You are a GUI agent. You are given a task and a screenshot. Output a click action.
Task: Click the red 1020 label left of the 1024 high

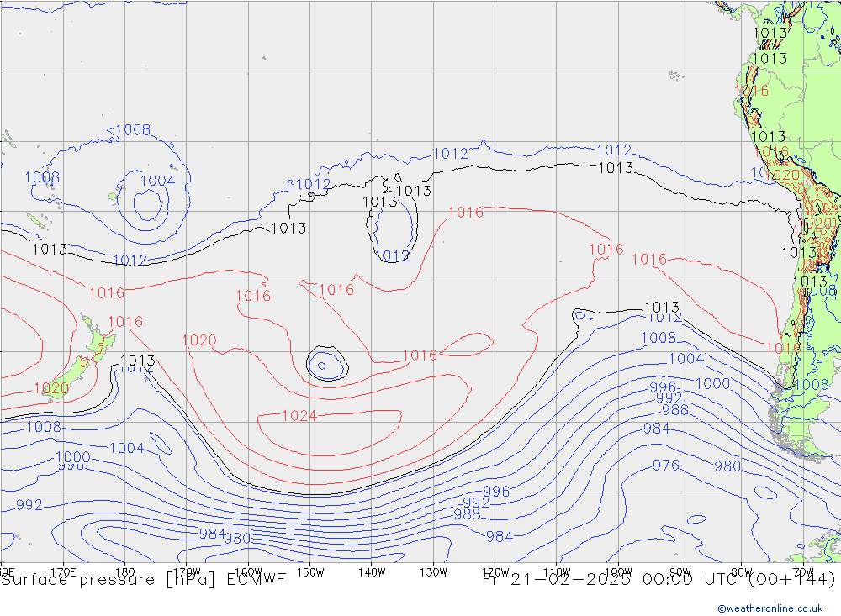199,340
